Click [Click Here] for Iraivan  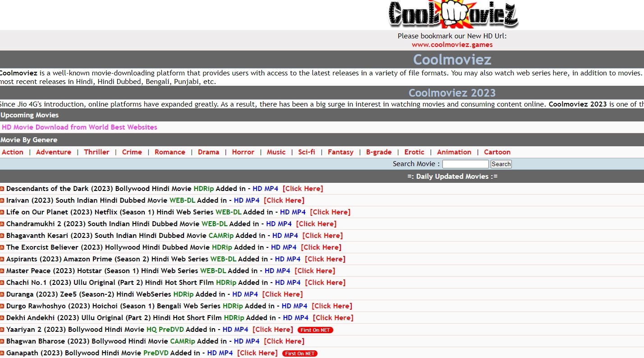(x=284, y=200)
